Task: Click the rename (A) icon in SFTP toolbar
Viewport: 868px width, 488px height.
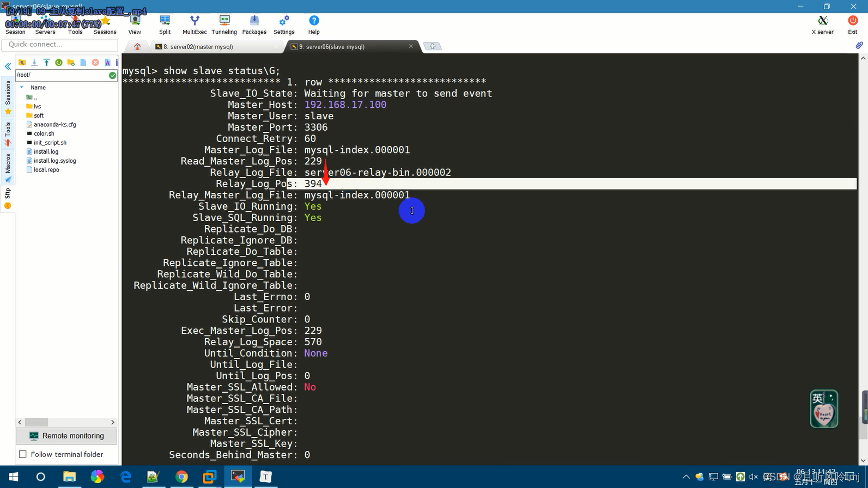Action: (107, 63)
